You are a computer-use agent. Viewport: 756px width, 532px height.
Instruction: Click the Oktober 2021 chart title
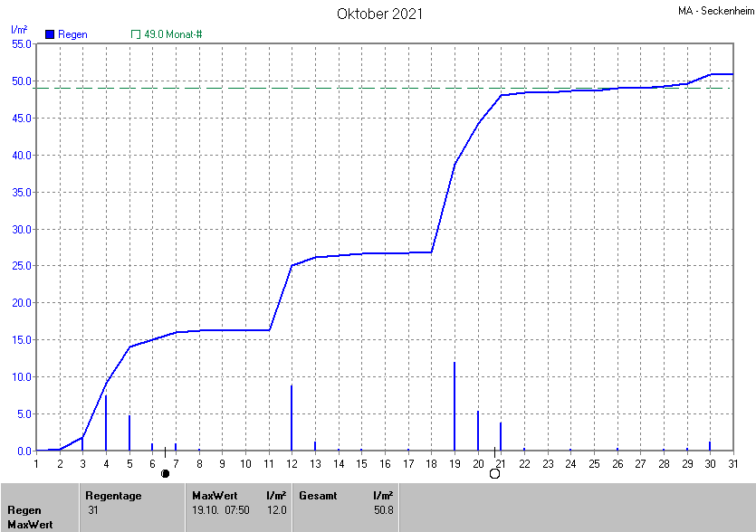(x=379, y=14)
